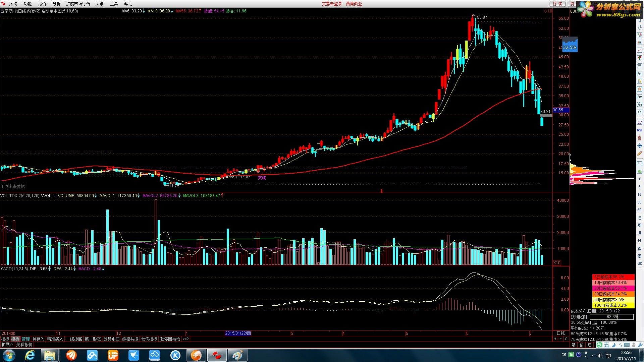
Task: Open the f(x) formula manager icon
Action: point(639,105)
